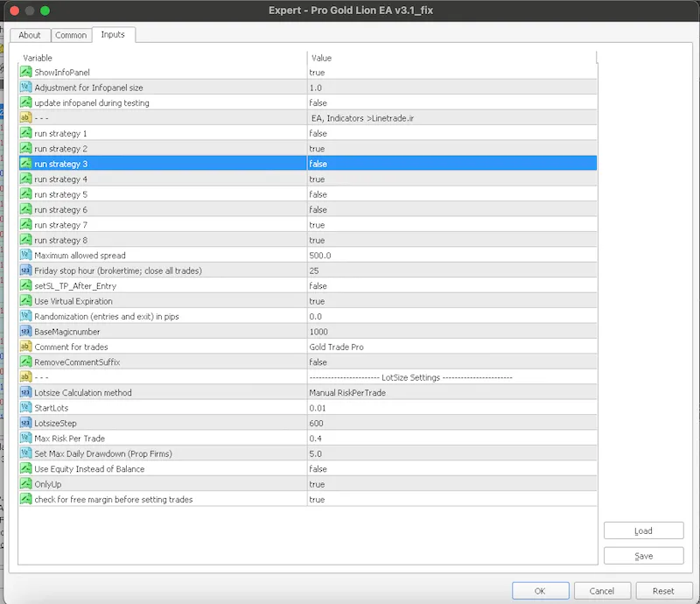The width and height of the screenshot is (700, 604).
Task: Switch to the Common tab
Action: [x=71, y=35]
